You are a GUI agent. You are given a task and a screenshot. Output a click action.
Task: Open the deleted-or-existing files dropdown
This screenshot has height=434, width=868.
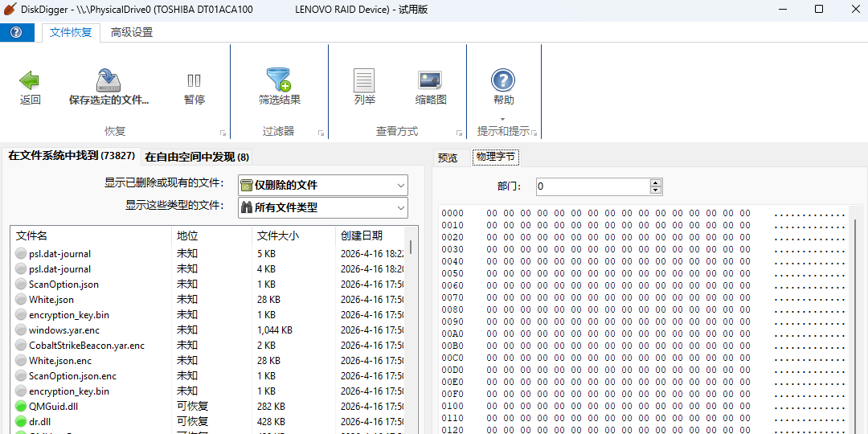[x=323, y=185]
